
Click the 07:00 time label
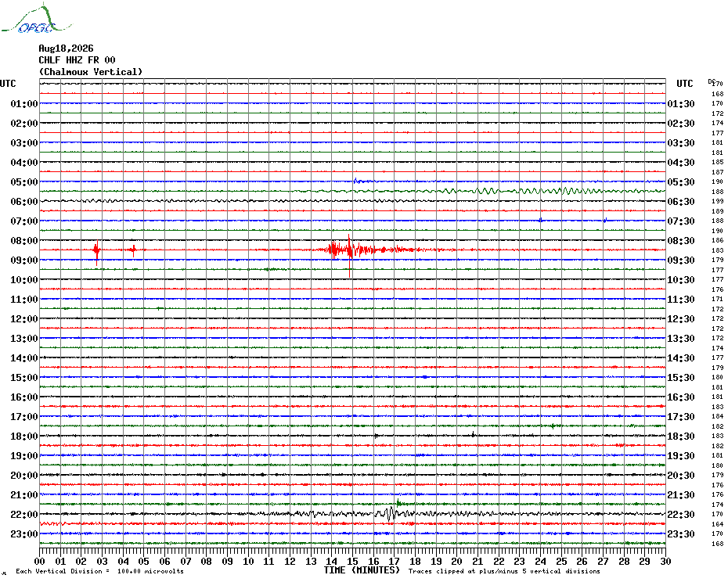click(24, 221)
